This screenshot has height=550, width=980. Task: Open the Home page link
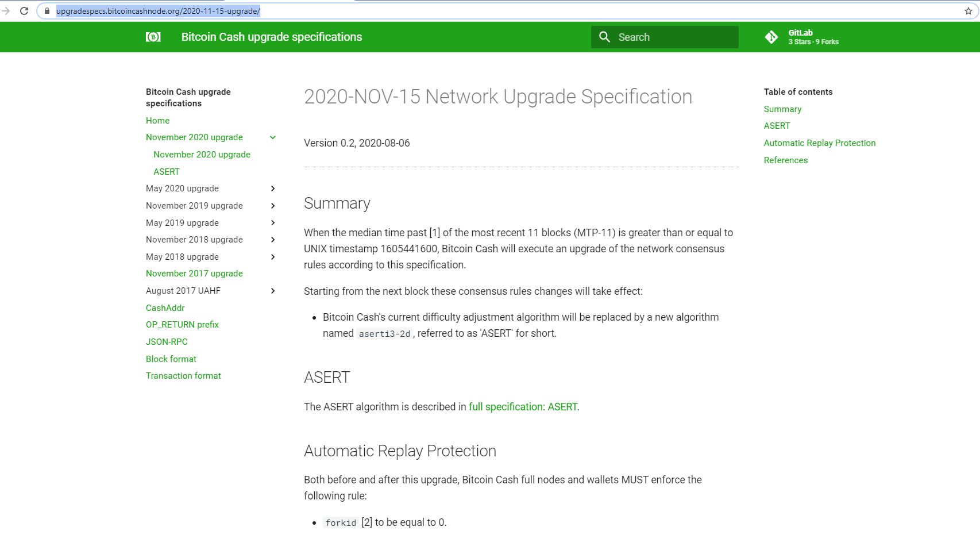157,121
